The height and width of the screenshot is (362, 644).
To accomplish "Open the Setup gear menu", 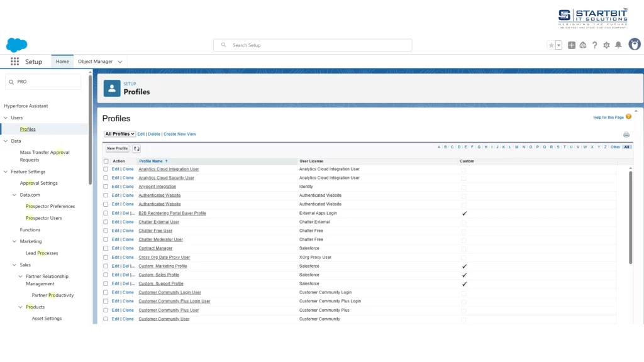I will [x=606, y=45].
